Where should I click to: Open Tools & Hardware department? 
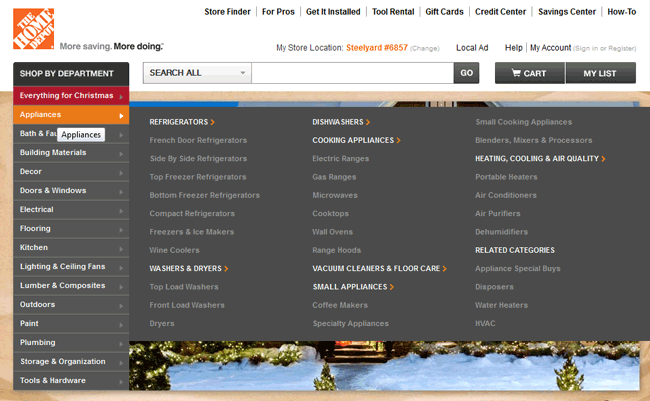coord(71,381)
